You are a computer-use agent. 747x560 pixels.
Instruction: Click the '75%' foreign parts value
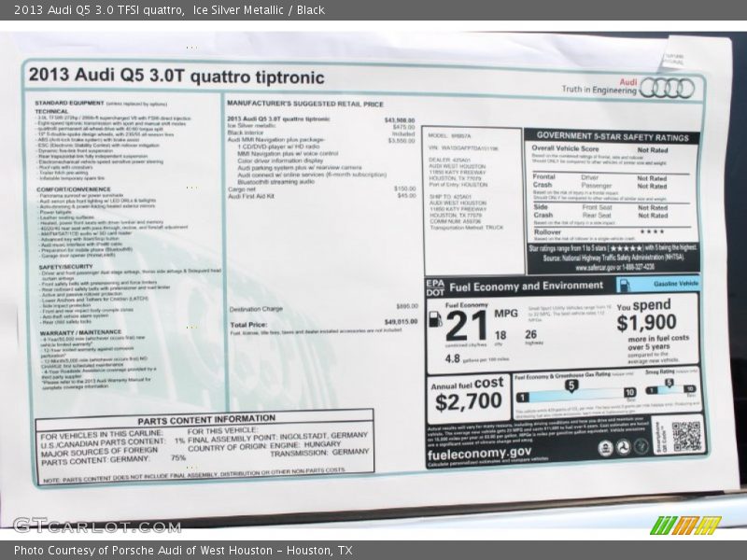pos(178,458)
